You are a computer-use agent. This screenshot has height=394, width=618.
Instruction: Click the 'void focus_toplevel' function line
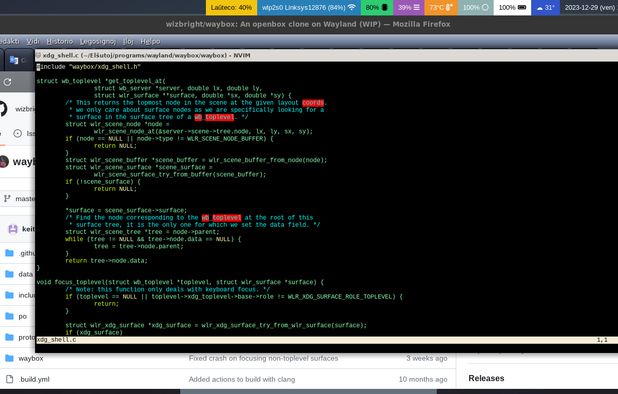click(180, 282)
